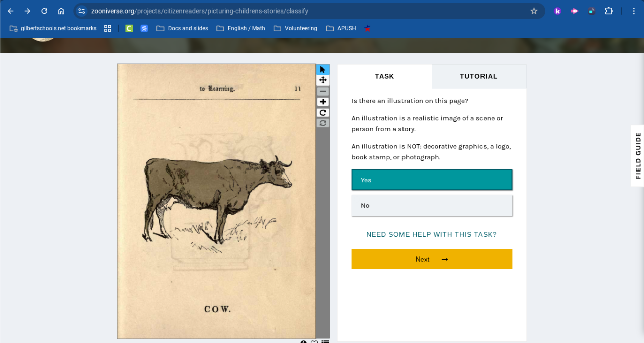Zoom in on the cow page

[x=323, y=102]
